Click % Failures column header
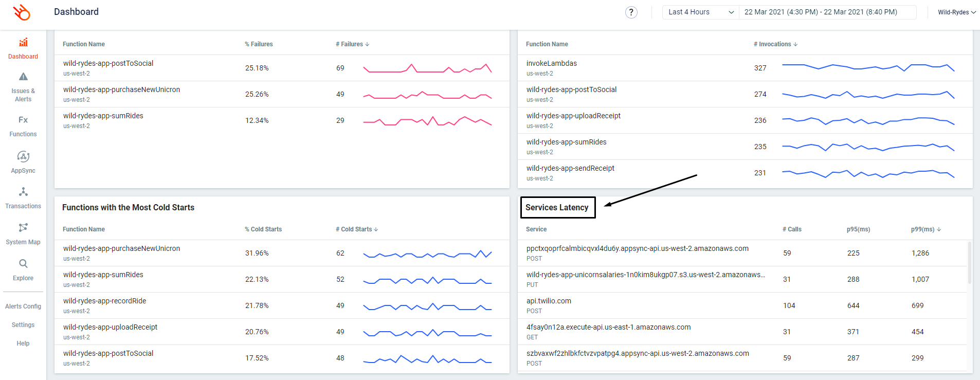 coord(259,44)
